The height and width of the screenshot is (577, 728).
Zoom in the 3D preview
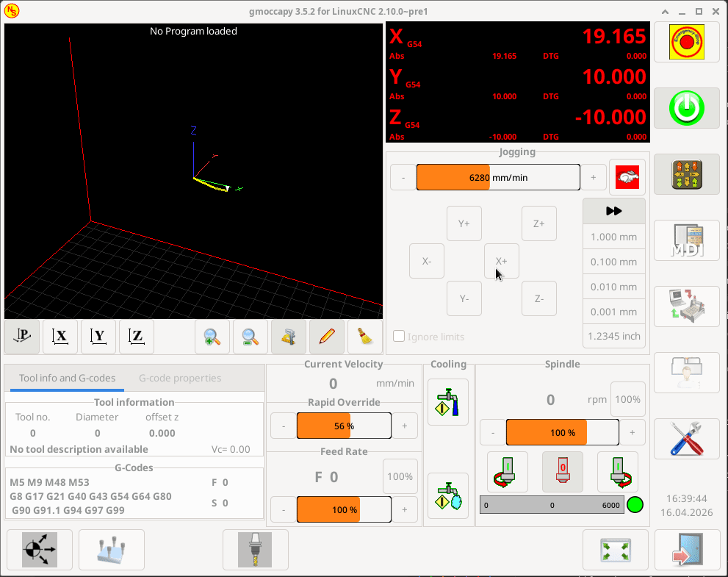click(x=212, y=337)
